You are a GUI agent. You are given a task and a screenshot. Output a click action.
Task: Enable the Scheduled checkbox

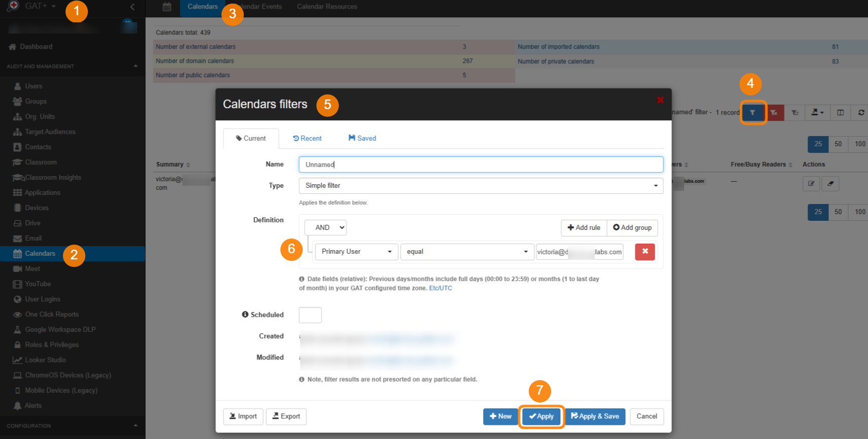coord(310,315)
